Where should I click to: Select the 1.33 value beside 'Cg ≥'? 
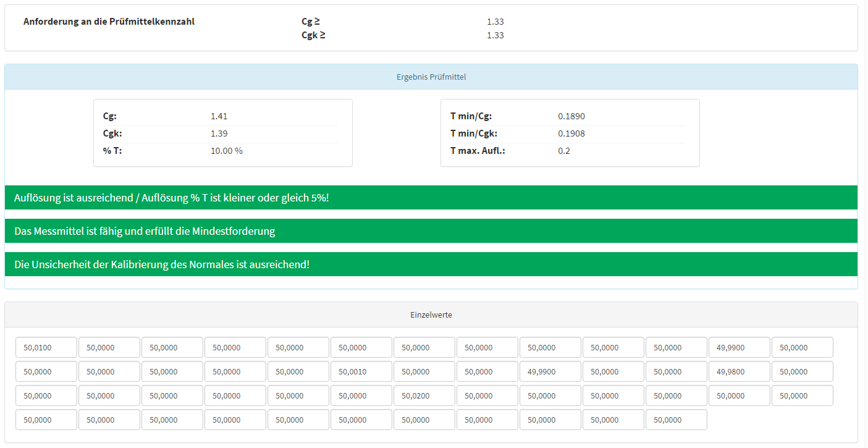(x=495, y=22)
